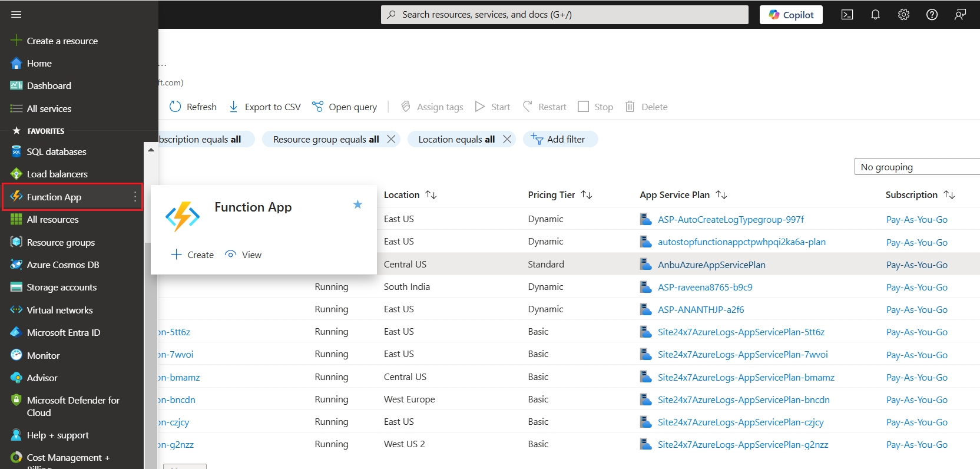
Task: Unfavorite Function App using the star
Action: pos(357,204)
